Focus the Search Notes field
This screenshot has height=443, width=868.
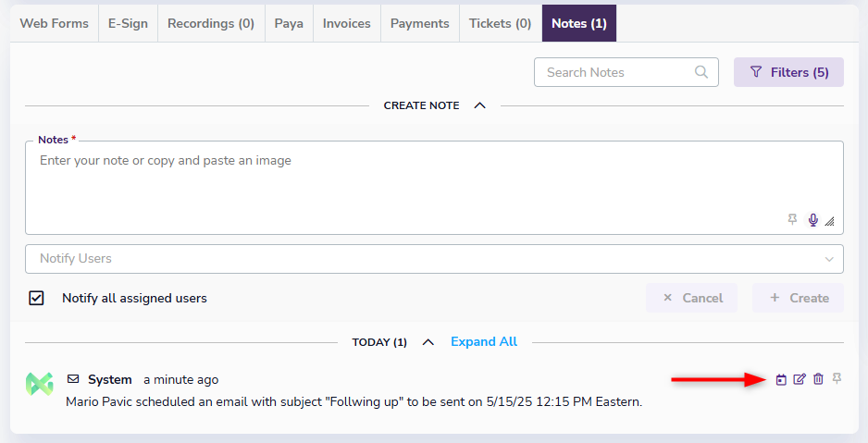pos(626,72)
